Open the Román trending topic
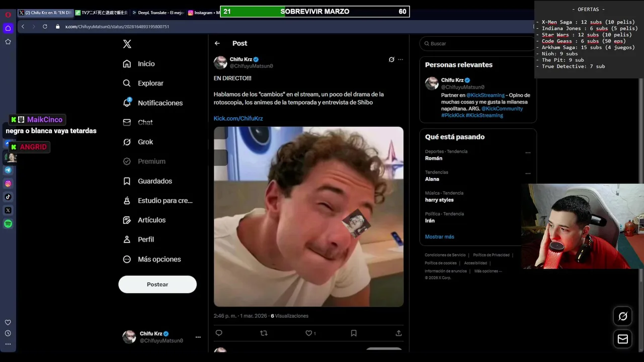 click(x=434, y=158)
